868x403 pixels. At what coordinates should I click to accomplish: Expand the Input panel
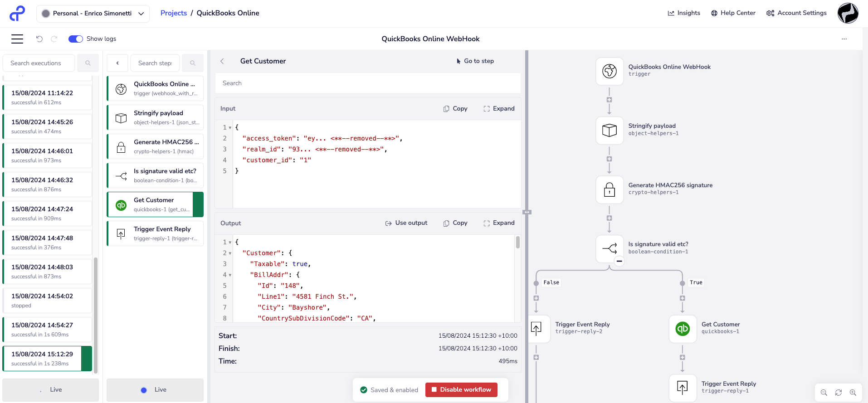(499, 109)
